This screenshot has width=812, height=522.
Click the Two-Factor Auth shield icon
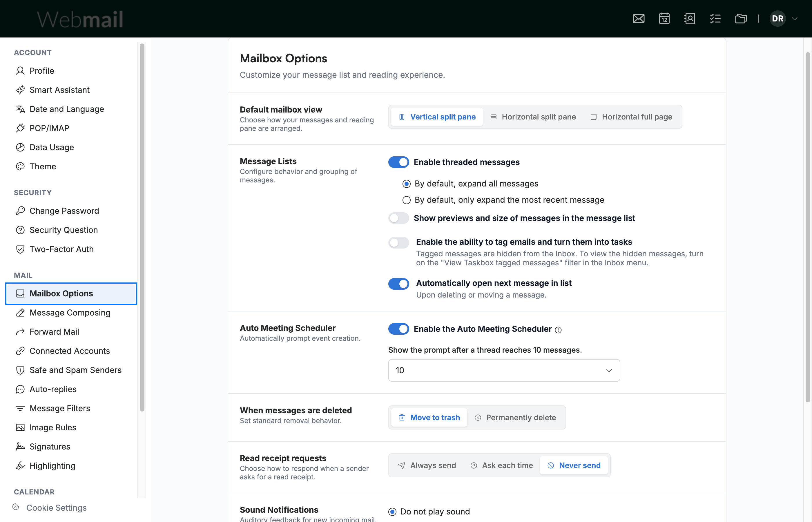coord(20,249)
